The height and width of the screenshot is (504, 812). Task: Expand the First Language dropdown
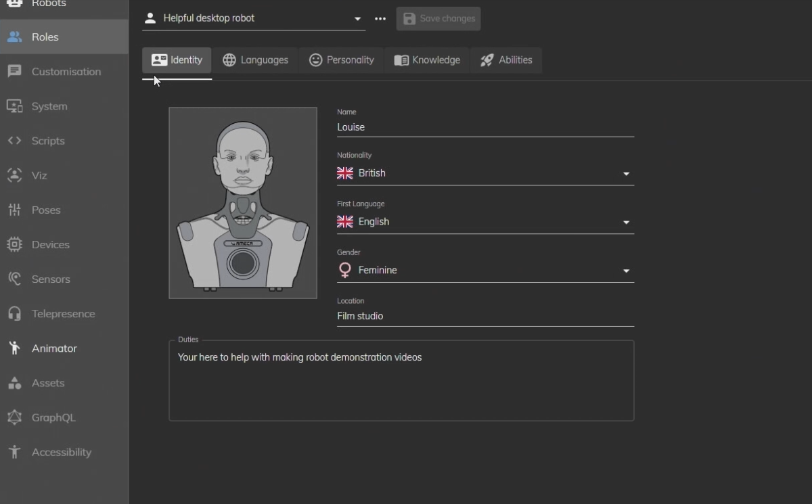[x=626, y=222]
